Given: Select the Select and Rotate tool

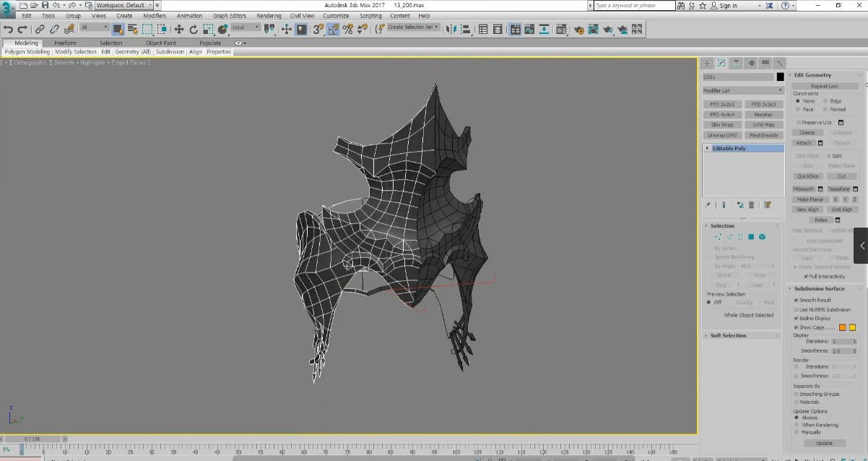Looking at the screenshot, I should coord(194,29).
